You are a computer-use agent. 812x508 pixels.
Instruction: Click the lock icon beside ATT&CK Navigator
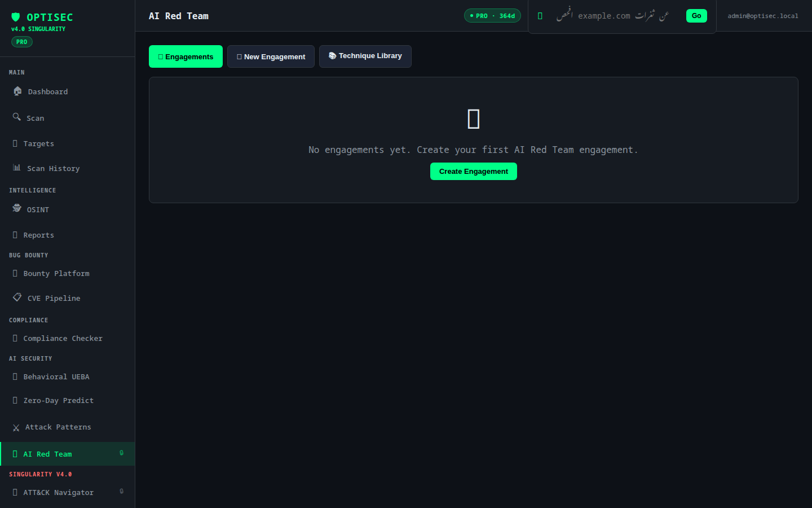[121, 491]
